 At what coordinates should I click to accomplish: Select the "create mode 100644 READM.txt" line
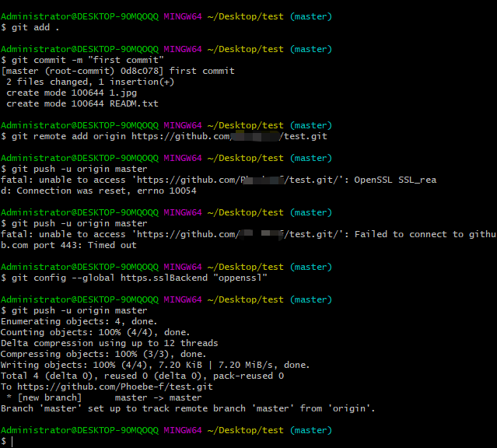click(x=82, y=103)
